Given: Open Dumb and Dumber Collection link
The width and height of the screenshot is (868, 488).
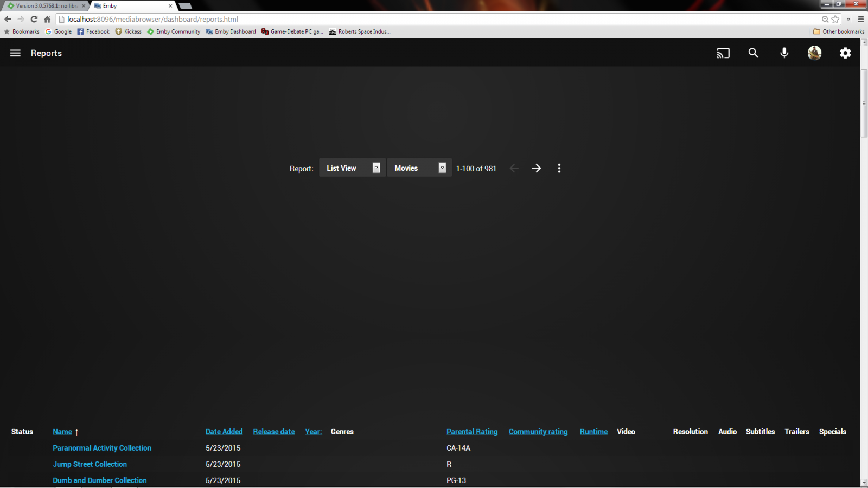Looking at the screenshot, I should [100, 480].
